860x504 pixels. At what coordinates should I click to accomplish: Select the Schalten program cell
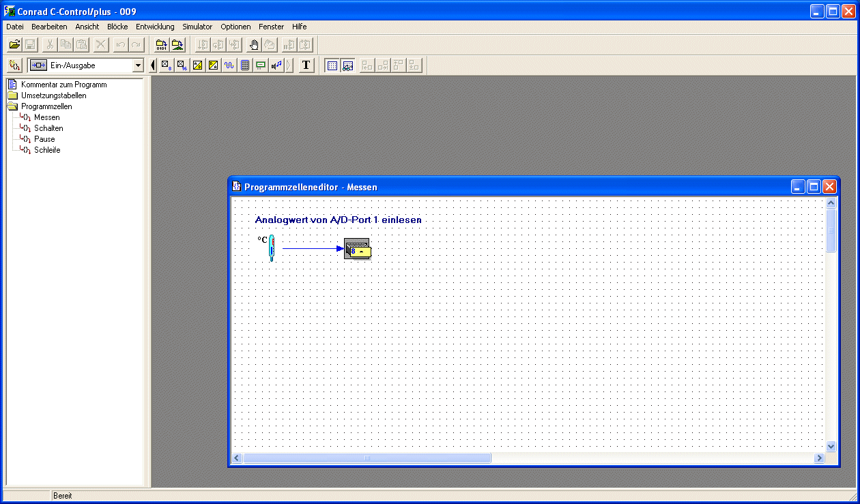point(48,128)
